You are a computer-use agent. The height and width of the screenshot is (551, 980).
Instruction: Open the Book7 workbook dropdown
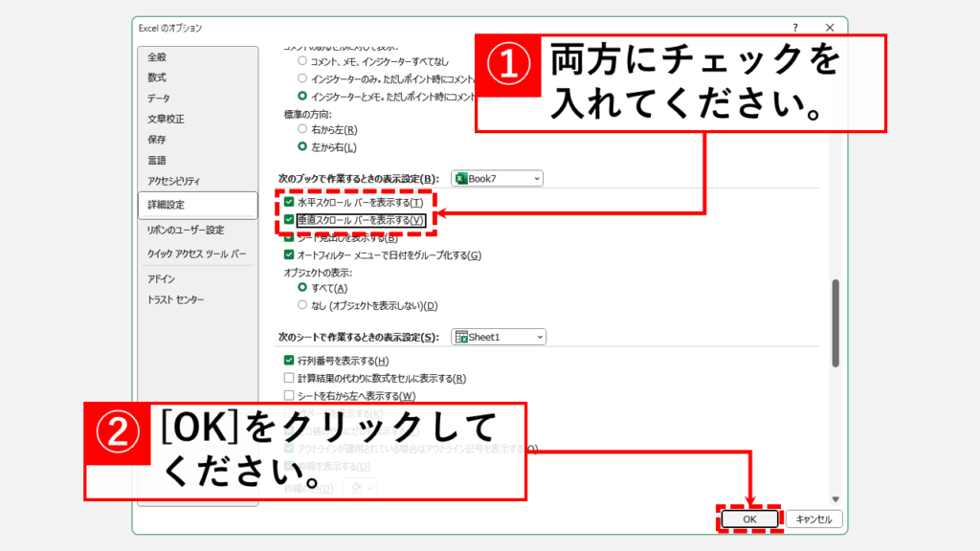coord(497,179)
